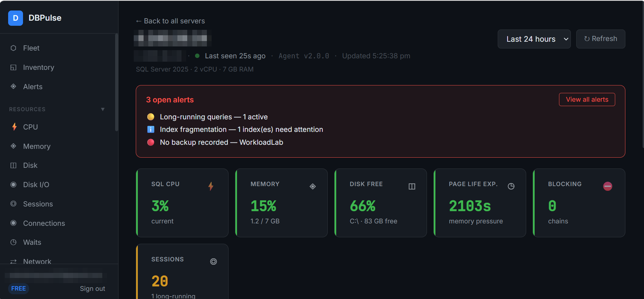
Task: Click the yellow long-running queries alert dot
Action: click(x=151, y=117)
